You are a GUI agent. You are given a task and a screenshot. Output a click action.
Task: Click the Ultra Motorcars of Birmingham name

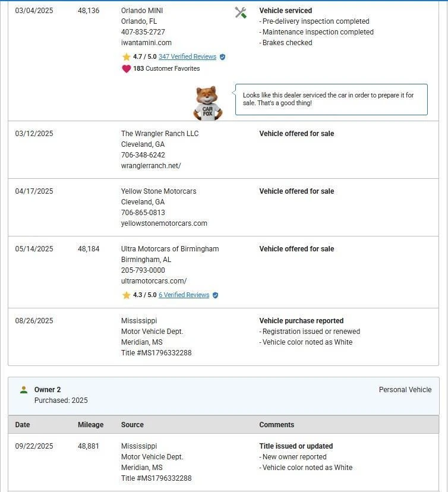[170, 249]
